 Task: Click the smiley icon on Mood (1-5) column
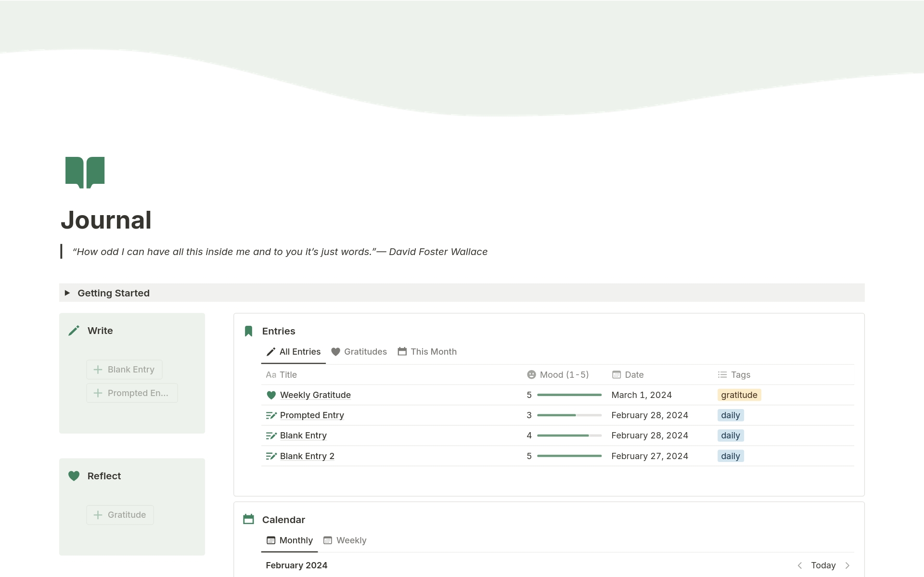point(531,374)
